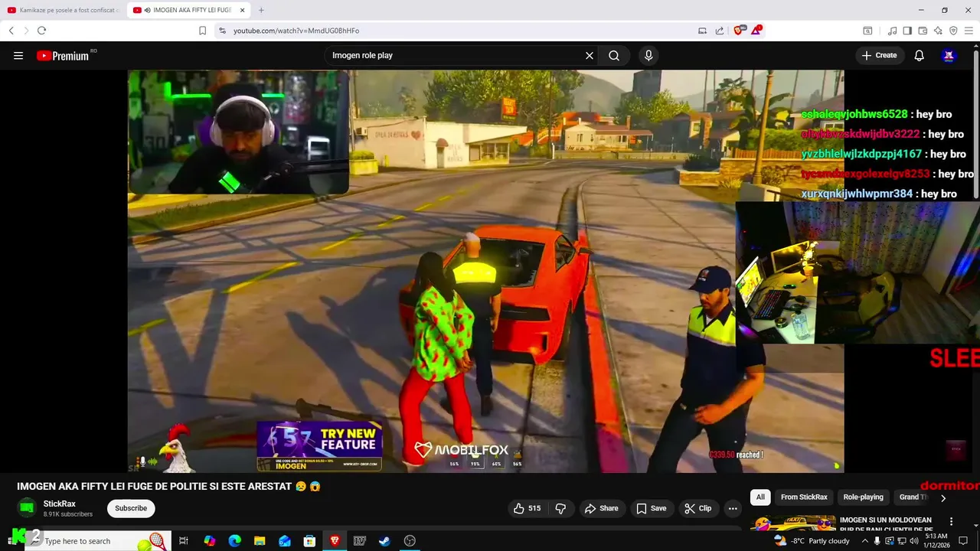This screenshot has height=551, width=980.
Task: Select the Role-playing chip
Action: point(864,497)
